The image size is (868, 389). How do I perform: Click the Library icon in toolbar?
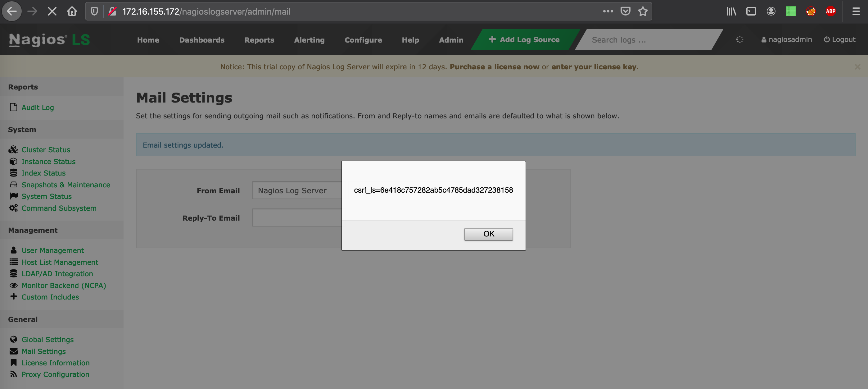coord(731,11)
